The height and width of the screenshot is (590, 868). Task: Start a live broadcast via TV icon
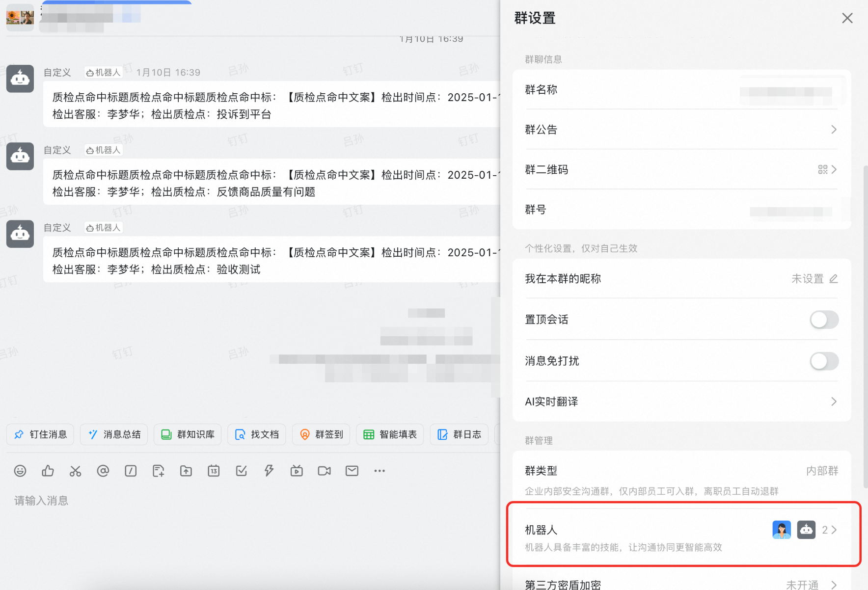tap(297, 471)
